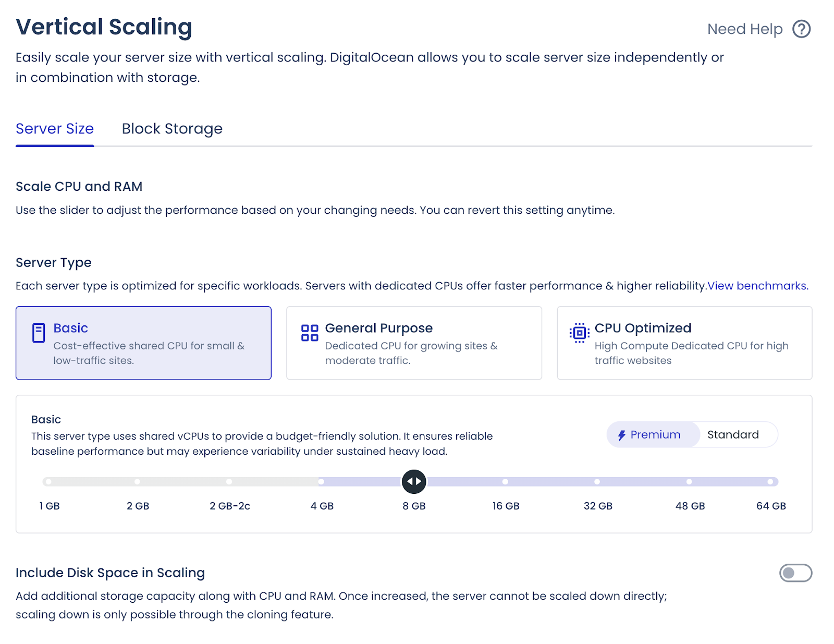This screenshot has width=834, height=644.
Task: Switch to the Block Storage tab
Action: [x=172, y=129]
